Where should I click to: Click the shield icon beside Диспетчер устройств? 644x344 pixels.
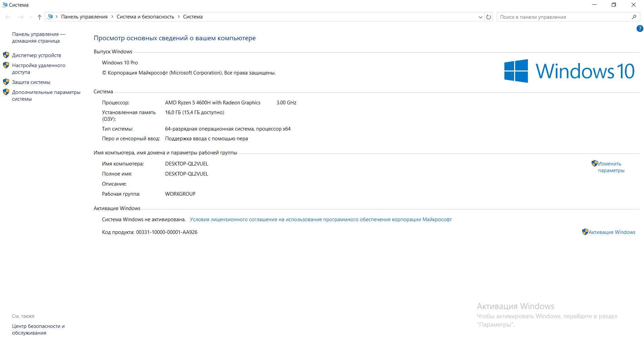tap(6, 55)
